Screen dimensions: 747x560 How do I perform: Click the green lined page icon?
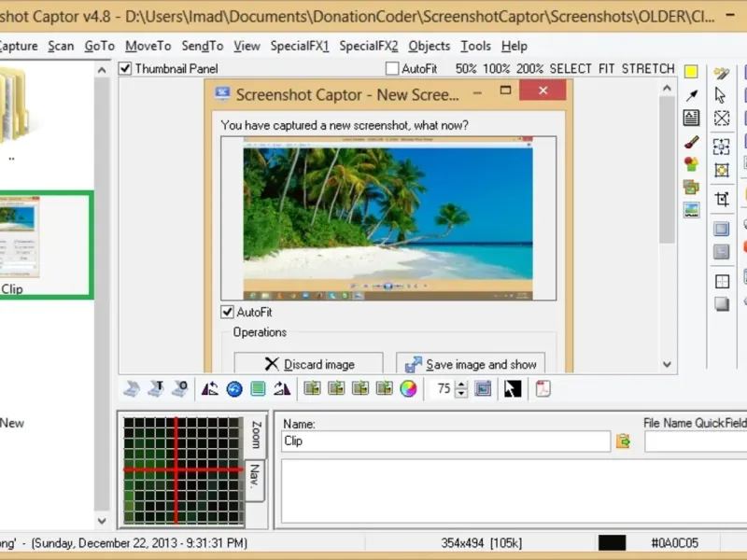click(x=258, y=389)
